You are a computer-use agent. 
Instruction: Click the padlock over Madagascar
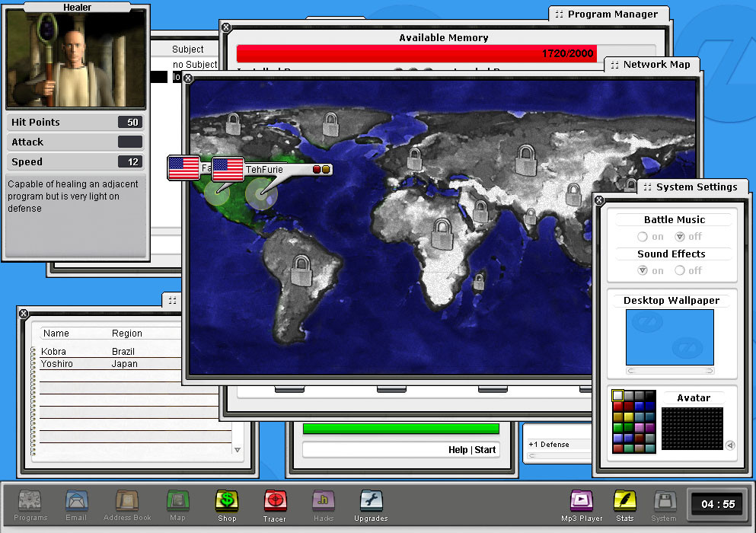coord(479,282)
